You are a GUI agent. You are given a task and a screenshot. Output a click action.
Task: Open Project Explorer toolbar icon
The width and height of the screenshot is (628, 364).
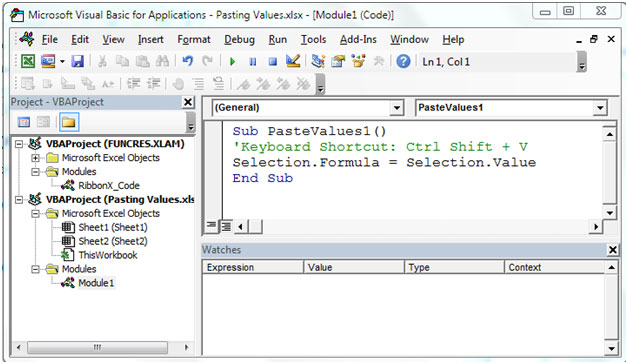(x=318, y=61)
